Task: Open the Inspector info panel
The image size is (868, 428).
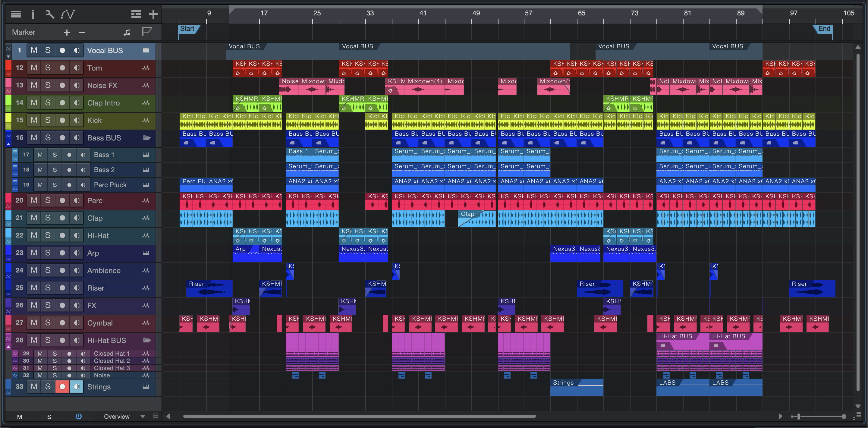Action: tap(33, 14)
